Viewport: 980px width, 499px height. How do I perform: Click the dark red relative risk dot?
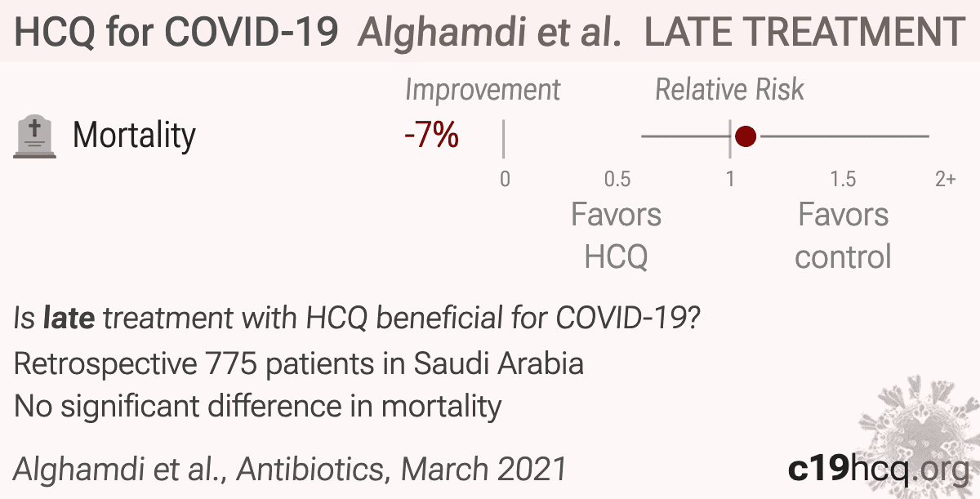click(745, 136)
